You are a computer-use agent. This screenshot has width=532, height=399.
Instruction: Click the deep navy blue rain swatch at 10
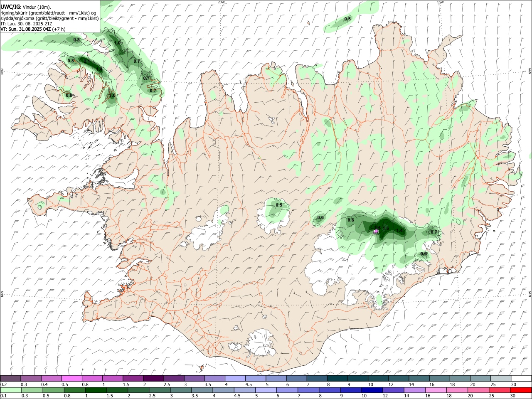372,390
